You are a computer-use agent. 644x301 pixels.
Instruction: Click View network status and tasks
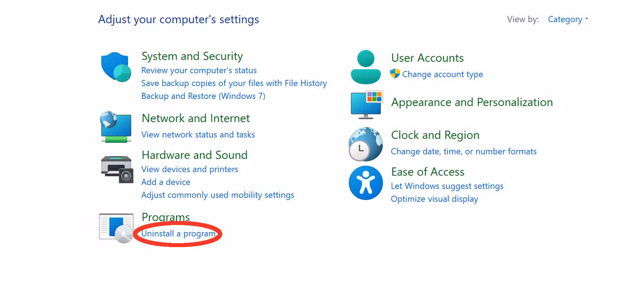198,135
